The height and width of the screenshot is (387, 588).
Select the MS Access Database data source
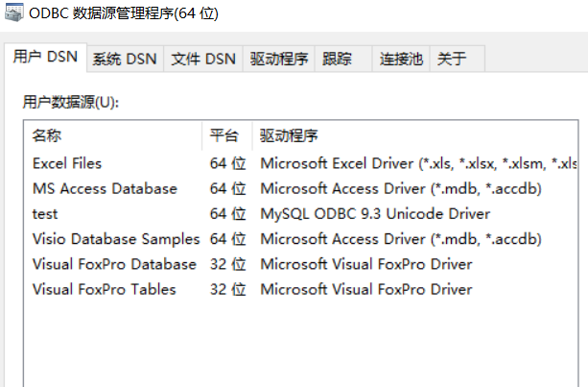coord(105,189)
